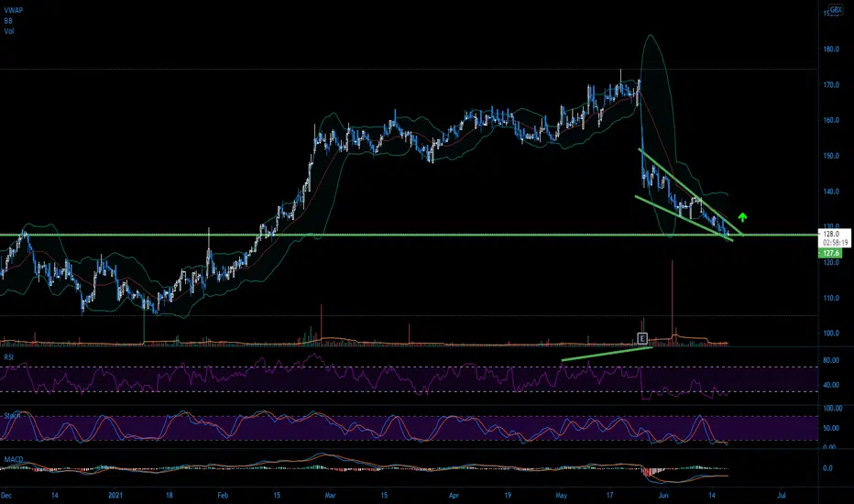Screen dimensions: 854x504
Task: Click the VWAP indicator legend
Action: 14,10
